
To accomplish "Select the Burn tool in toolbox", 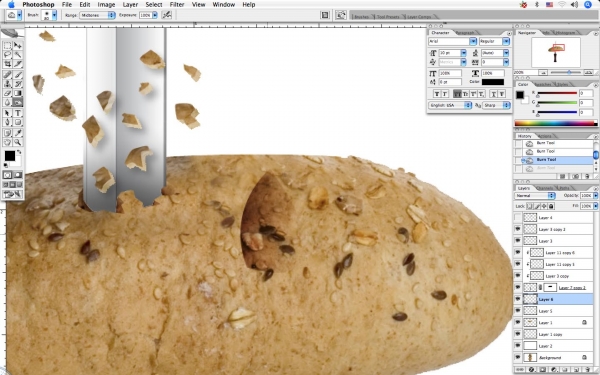I will pyautogui.click(x=18, y=102).
